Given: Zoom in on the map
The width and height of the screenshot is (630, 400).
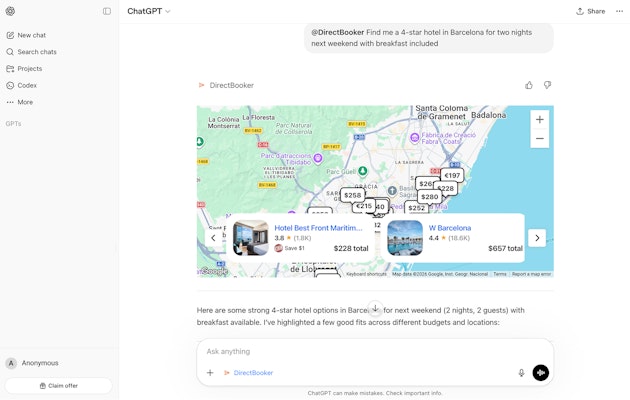Looking at the screenshot, I should click(x=540, y=120).
